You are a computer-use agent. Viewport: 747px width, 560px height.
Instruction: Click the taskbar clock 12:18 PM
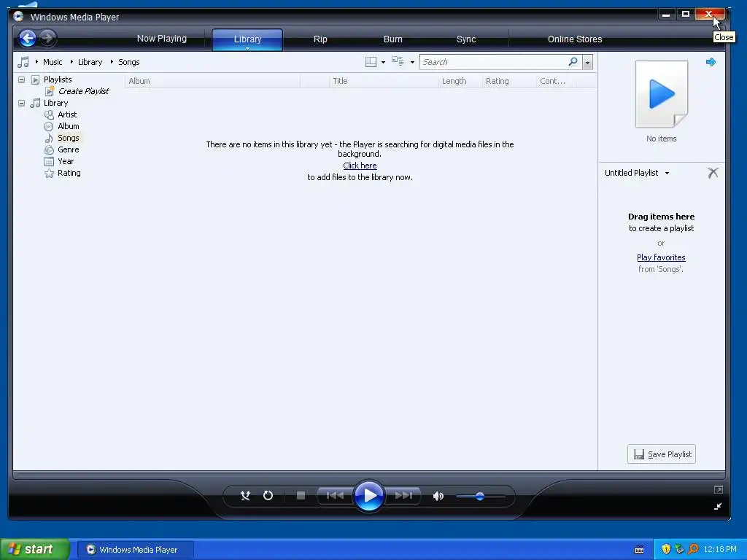[x=720, y=550]
